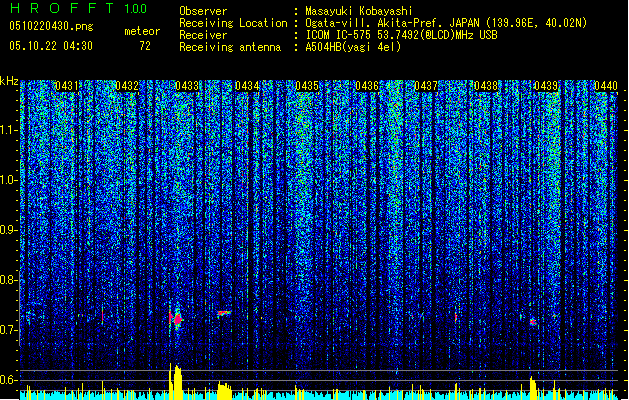Select the 1.0.0 version number
Viewport: 629px width, 400px height.
(x=135, y=8)
